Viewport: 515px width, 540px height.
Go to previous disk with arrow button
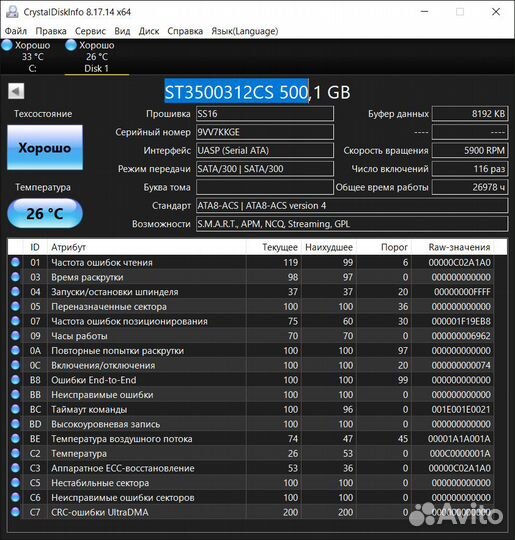pos(16,91)
